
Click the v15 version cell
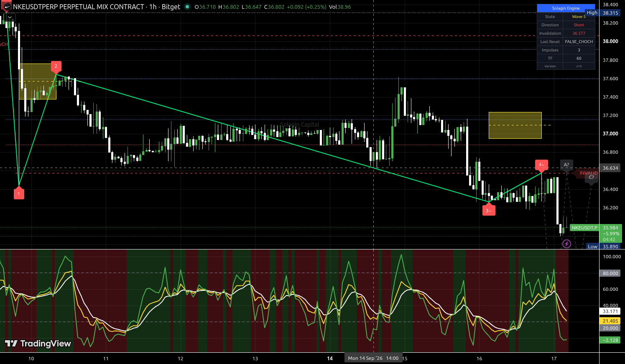579,66
